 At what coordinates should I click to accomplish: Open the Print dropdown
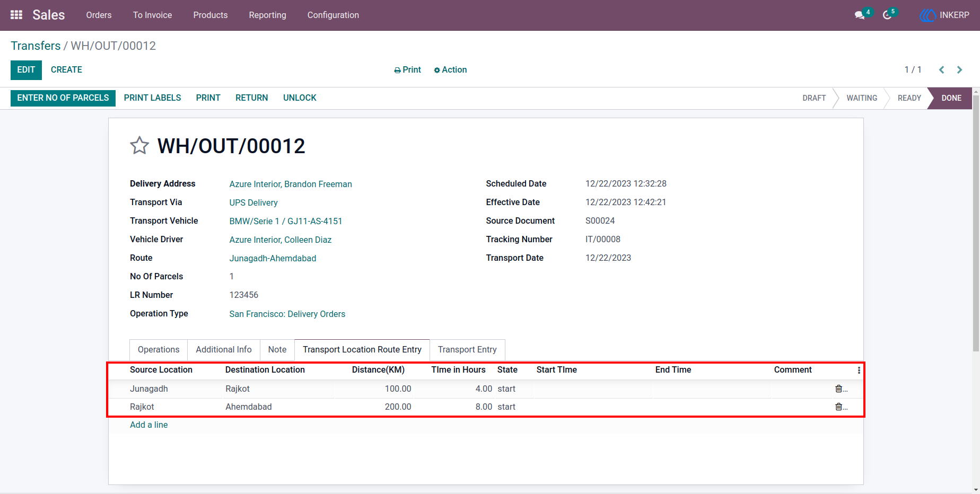[407, 70]
